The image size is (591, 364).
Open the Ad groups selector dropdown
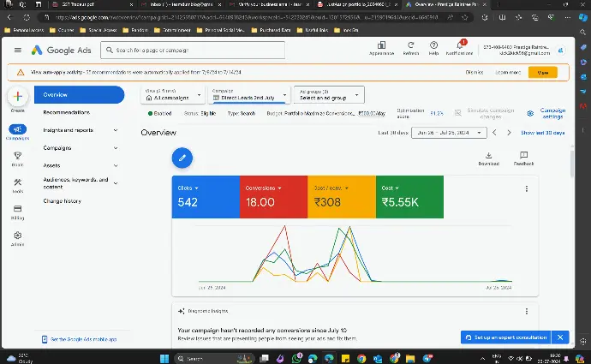329,94
